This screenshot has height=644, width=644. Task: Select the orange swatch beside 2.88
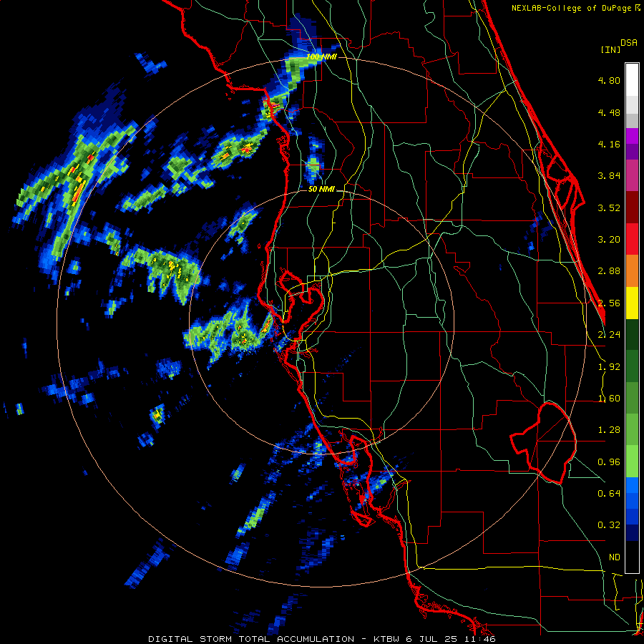[632, 271]
